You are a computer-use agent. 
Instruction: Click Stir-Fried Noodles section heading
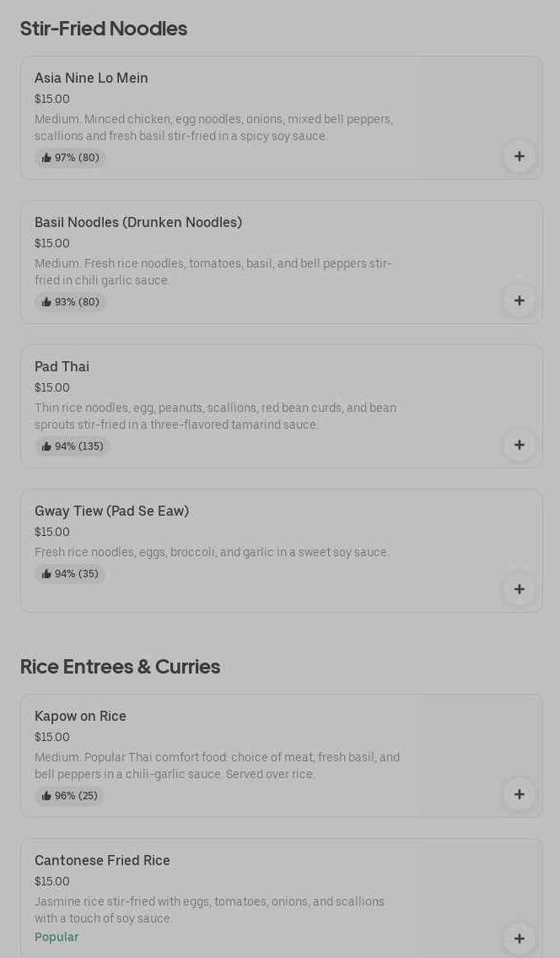[104, 29]
